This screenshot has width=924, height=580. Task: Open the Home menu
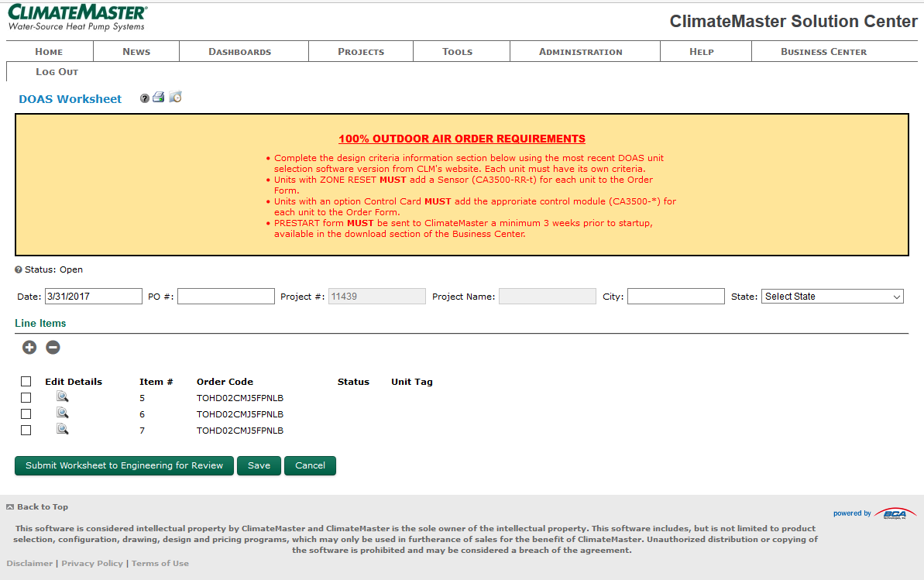[50, 52]
